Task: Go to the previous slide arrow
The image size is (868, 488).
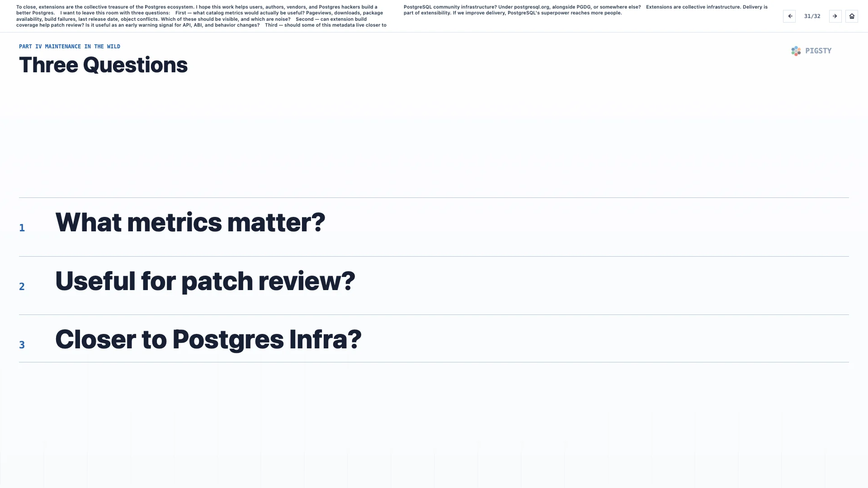Action: (x=790, y=16)
